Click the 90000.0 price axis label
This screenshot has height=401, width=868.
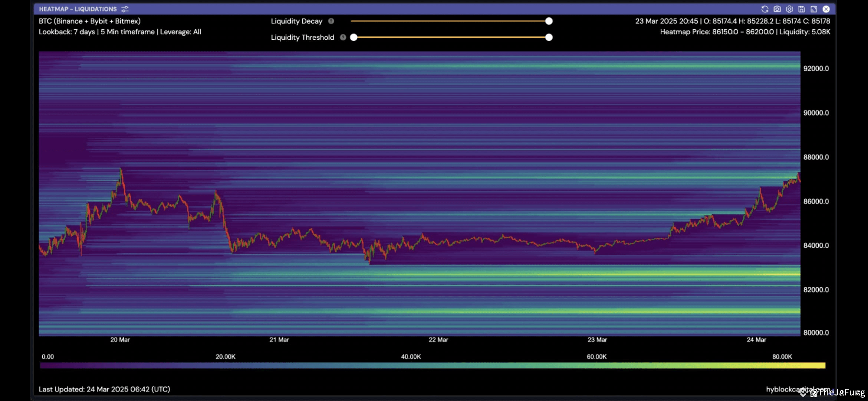(816, 113)
